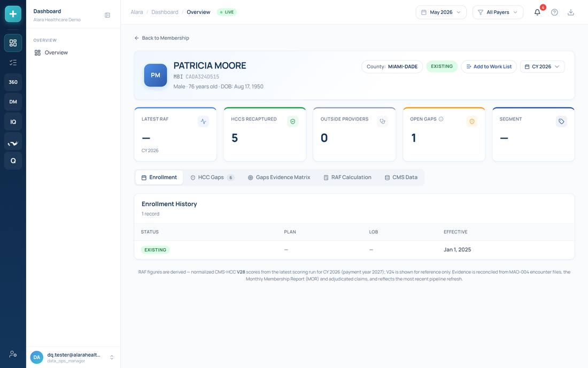Open user settings icon at rail bottom
Screen dimensions: 588x368
[x=13, y=354]
